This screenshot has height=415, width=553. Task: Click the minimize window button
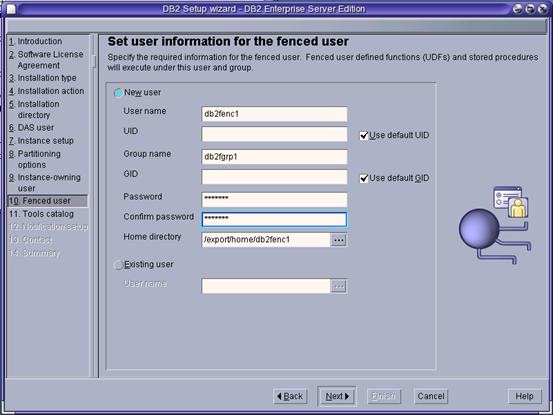(x=517, y=9)
